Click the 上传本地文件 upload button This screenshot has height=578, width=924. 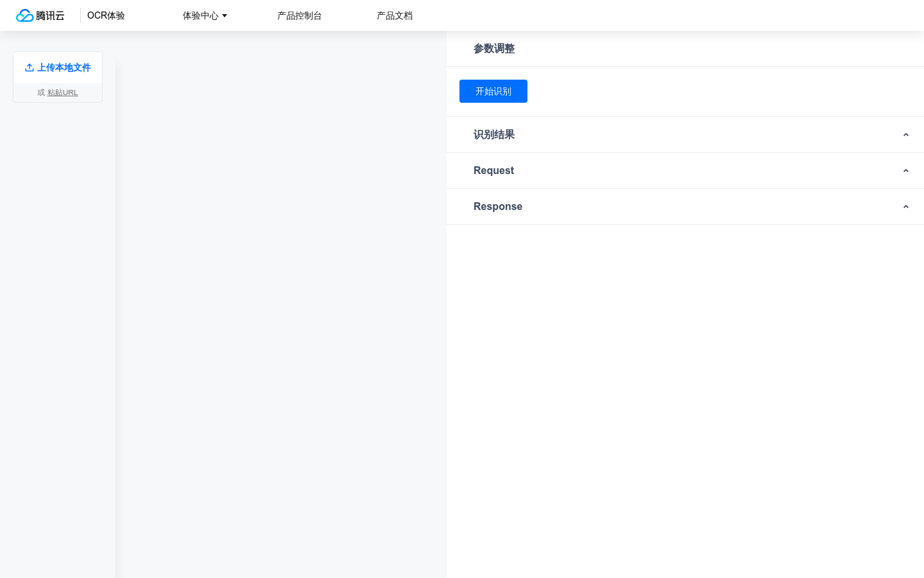coord(58,67)
